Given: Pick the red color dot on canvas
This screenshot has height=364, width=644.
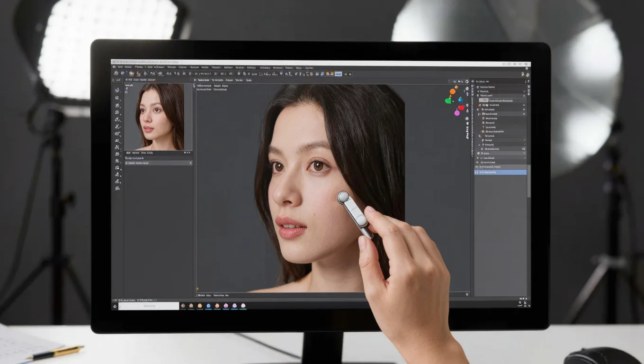Looking at the screenshot, I should (461, 108).
